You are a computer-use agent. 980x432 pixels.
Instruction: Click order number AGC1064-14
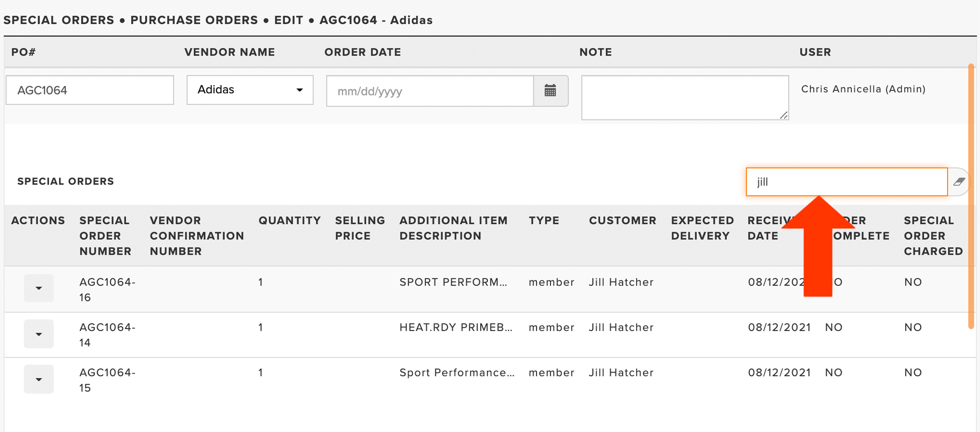[x=107, y=335]
